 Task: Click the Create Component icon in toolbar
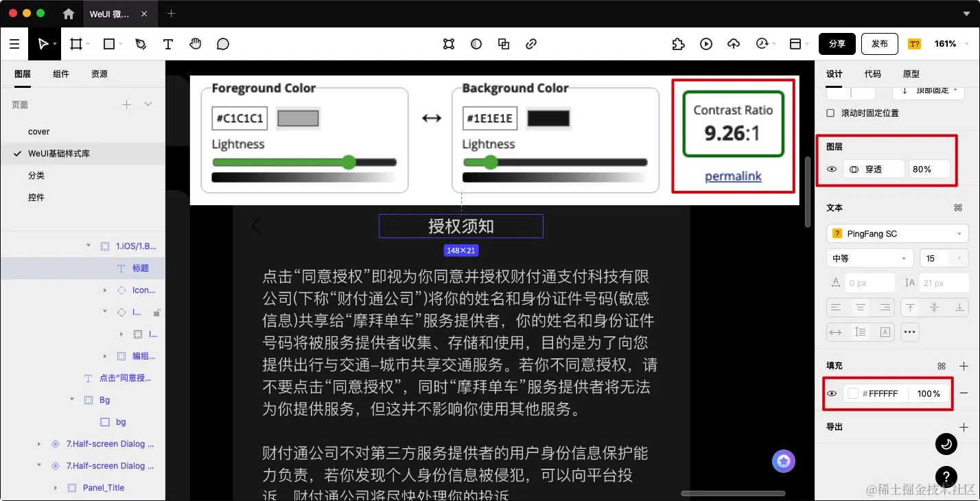(449, 43)
